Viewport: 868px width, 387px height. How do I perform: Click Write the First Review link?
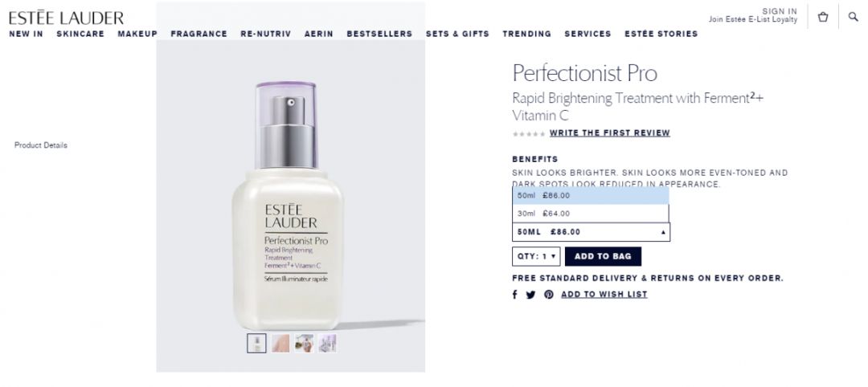(609, 133)
